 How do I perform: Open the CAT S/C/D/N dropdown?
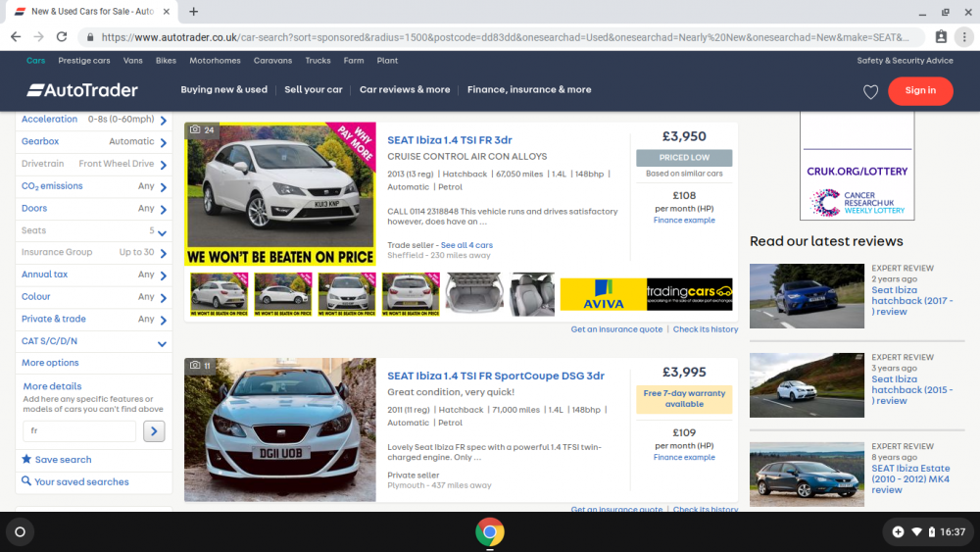click(x=94, y=341)
